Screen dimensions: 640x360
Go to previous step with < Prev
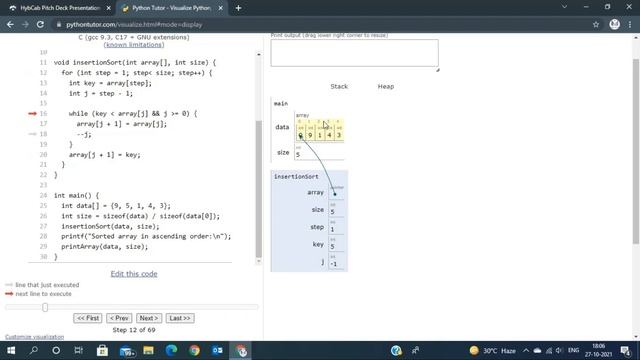119,318
